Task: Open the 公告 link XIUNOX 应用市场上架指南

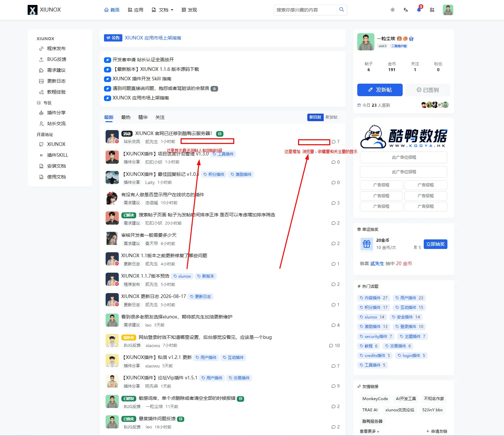Action: 153,38
